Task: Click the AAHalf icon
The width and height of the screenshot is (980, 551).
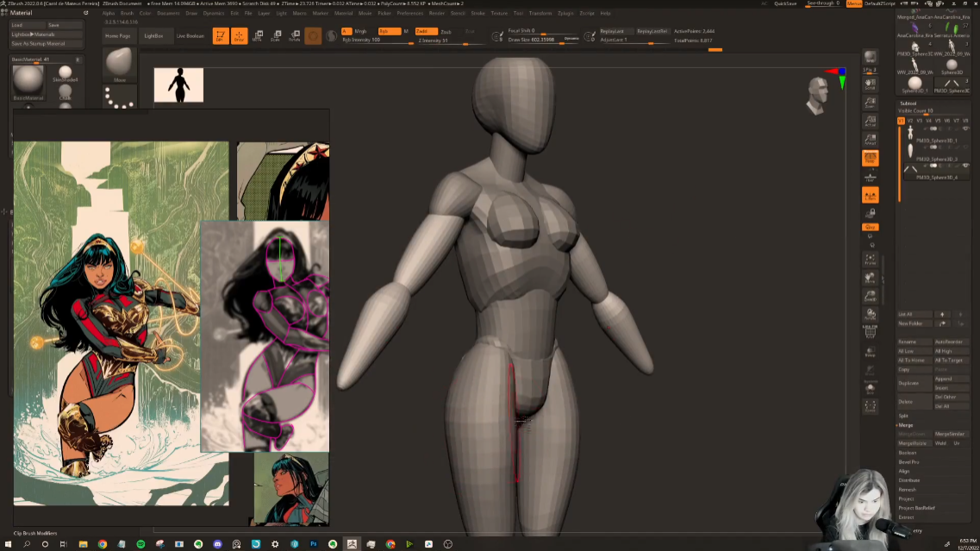Action: click(x=870, y=140)
